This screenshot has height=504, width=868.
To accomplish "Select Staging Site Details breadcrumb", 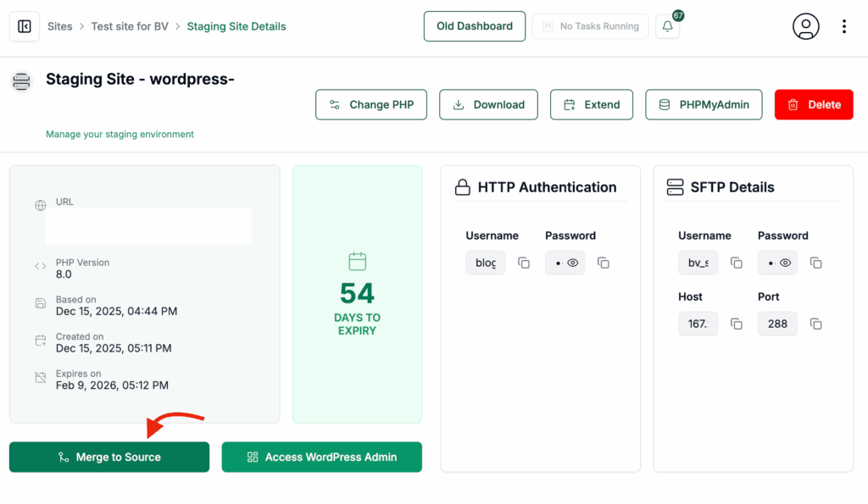I will point(236,26).
